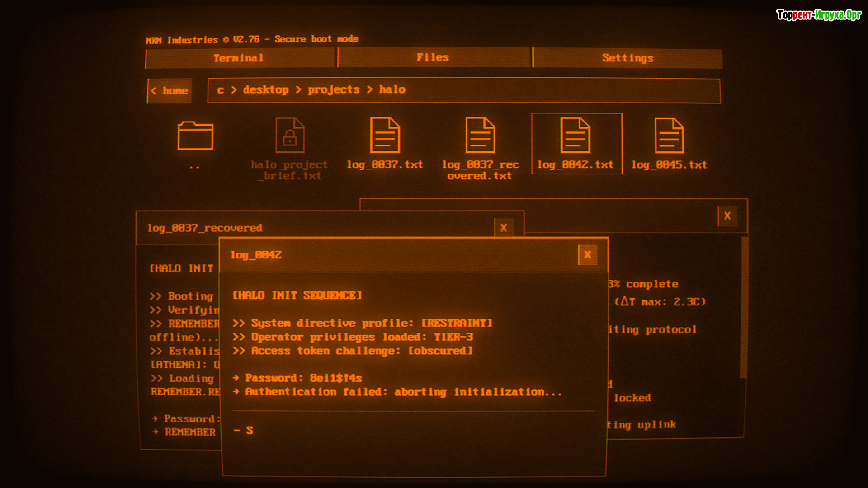Open log_0037_recovered.txt file icon
This screenshot has height=488, width=868.
(x=480, y=136)
